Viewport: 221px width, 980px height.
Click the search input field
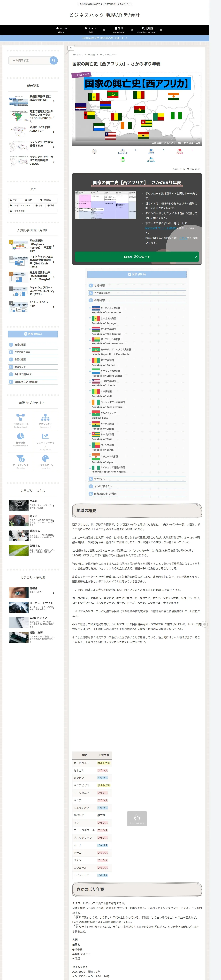(x=29, y=60)
